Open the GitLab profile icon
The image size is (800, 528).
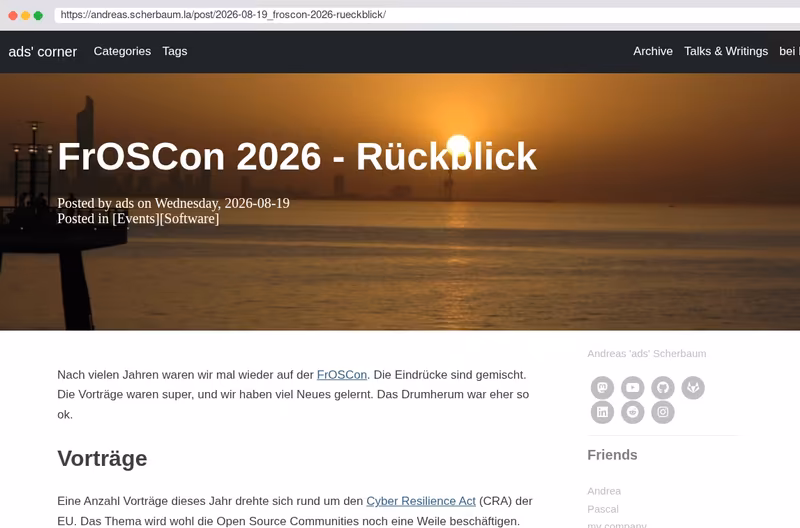tap(693, 388)
